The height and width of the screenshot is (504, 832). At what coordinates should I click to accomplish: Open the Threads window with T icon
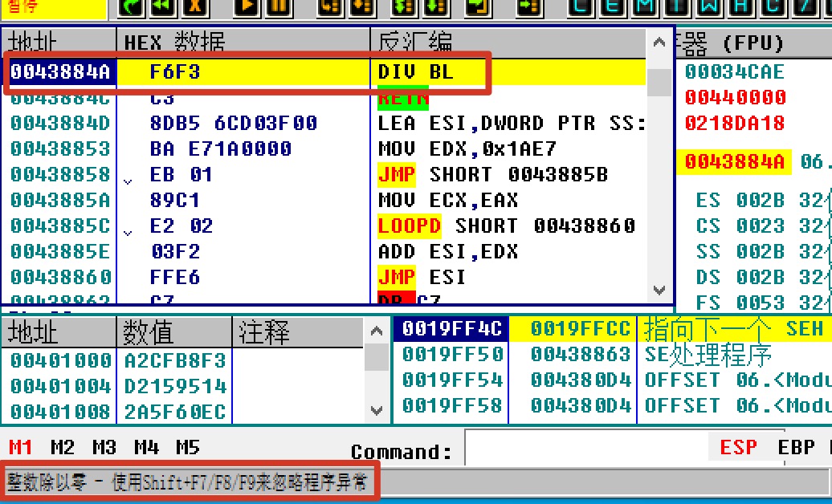tap(679, 7)
